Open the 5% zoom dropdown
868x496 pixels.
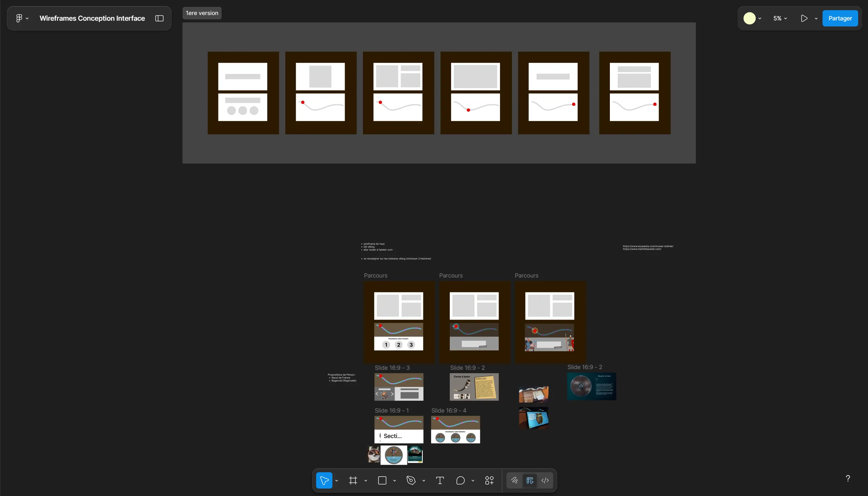[x=780, y=18]
